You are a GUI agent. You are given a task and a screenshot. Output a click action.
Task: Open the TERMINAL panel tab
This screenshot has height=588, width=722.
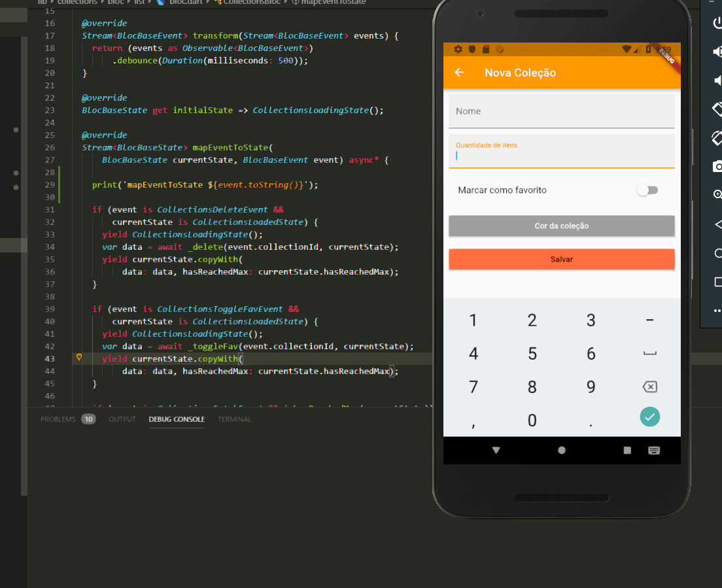pos(234,419)
